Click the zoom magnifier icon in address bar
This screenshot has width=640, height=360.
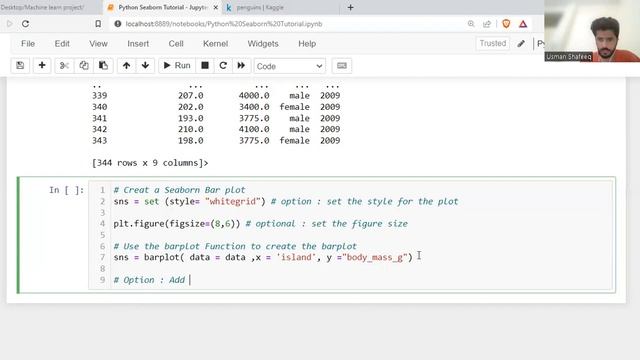pos(471,24)
